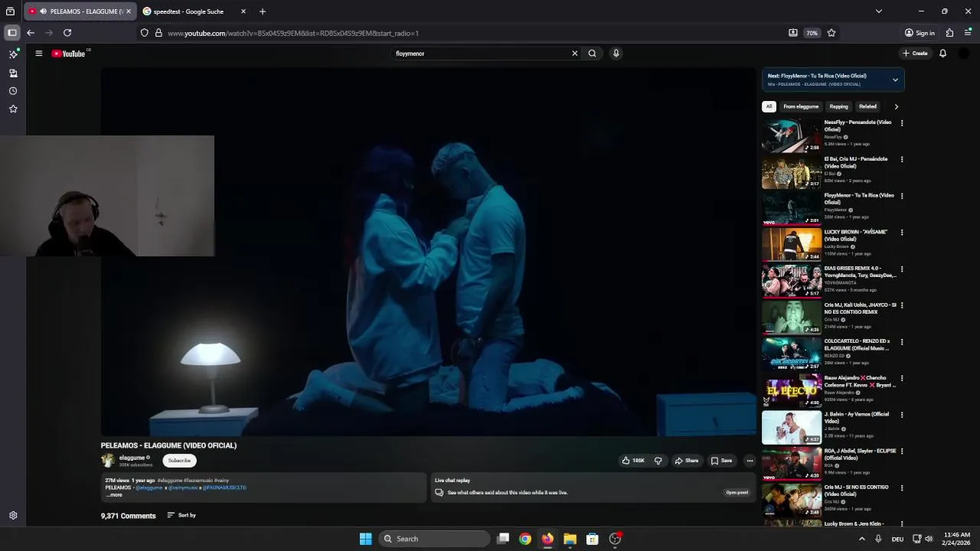The height and width of the screenshot is (551, 980).
Task: Select the Rapping filter chip
Action: pos(838,106)
